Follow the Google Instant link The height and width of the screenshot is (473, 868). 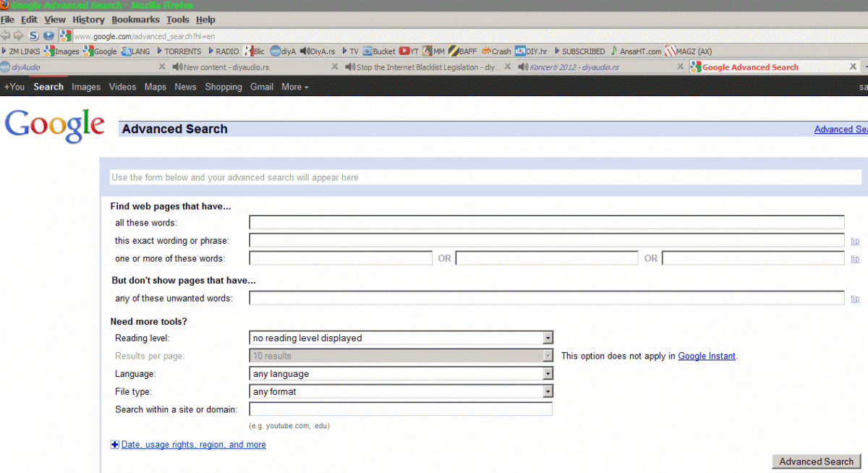[707, 356]
